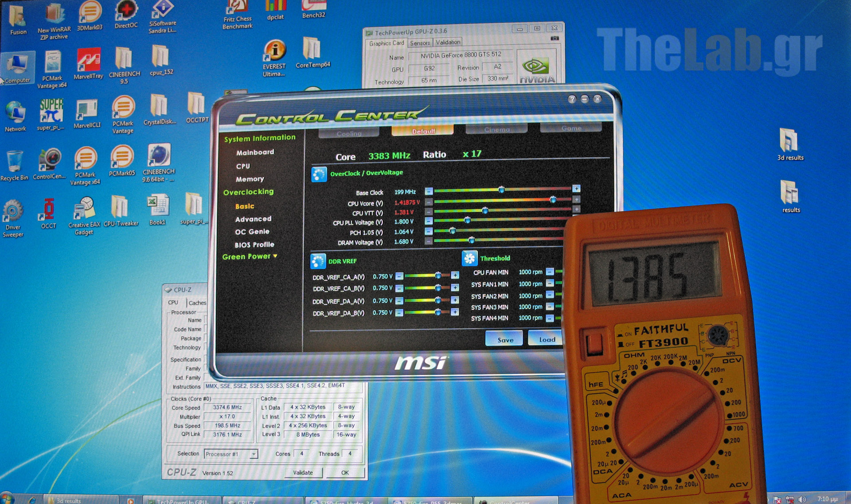Click OK in CPU-Z window
This screenshot has width=851, height=504.
pos(345,473)
